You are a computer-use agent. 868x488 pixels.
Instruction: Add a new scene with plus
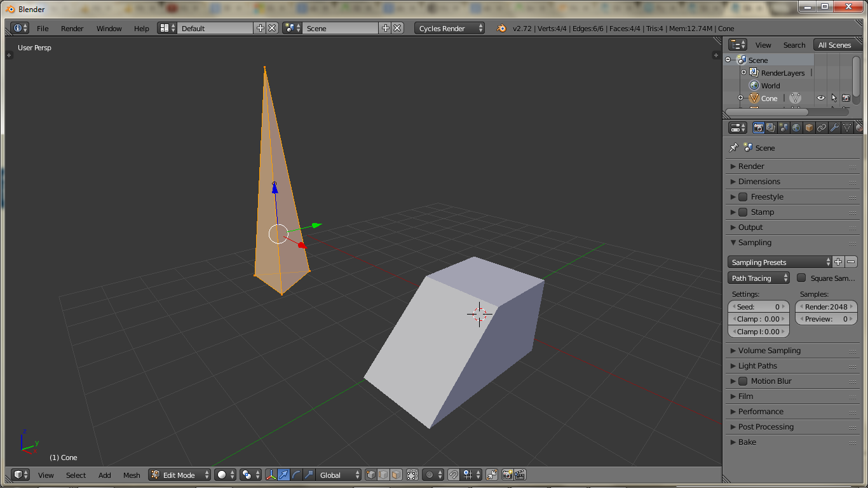coord(385,28)
